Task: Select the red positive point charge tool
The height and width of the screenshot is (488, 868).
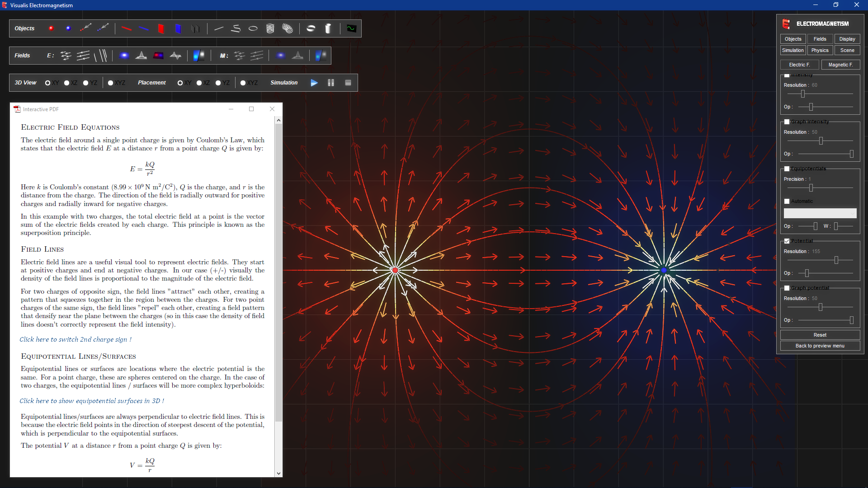Action: 51,28
